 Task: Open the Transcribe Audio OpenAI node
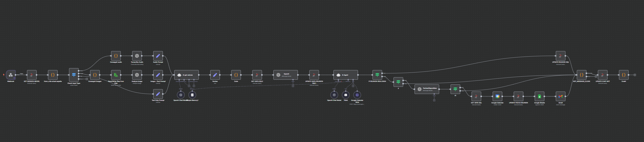tap(137, 56)
